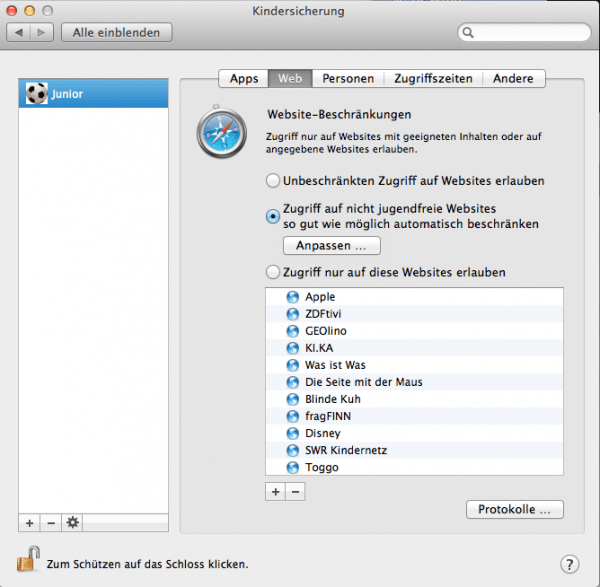
Task: Switch to the Personen tab
Action: point(348,78)
